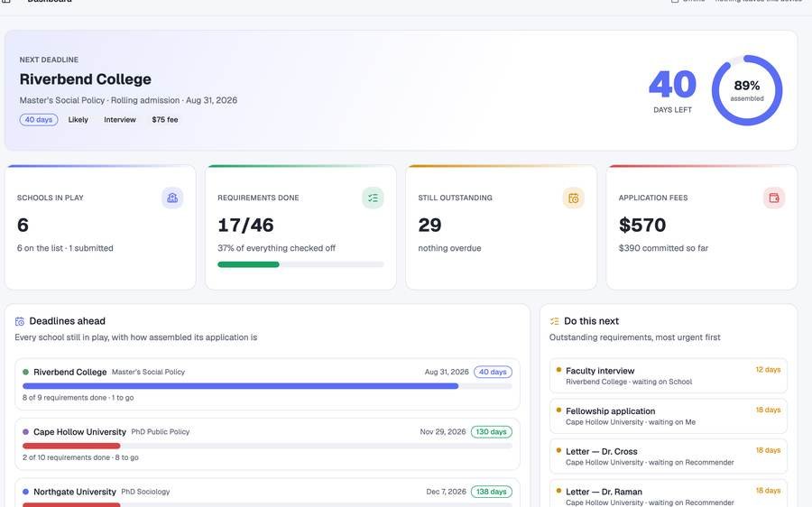Click 'Aug 31, 2026' date in Riverbend row
The image size is (812, 507).
(x=447, y=372)
